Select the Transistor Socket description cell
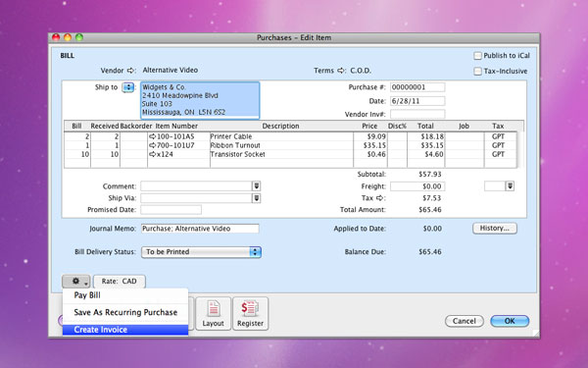 pos(281,154)
